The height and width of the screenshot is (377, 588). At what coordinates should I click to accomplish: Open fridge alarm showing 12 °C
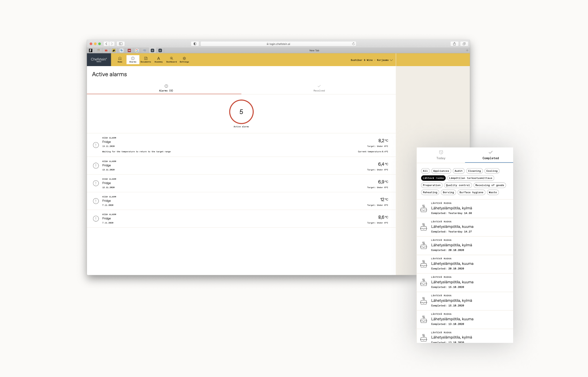[241, 201]
